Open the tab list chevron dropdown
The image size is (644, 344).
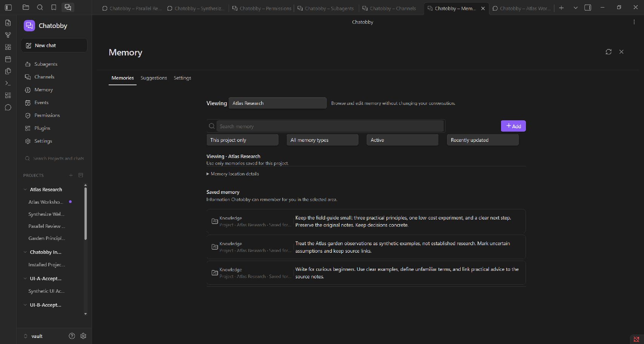(x=575, y=8)
